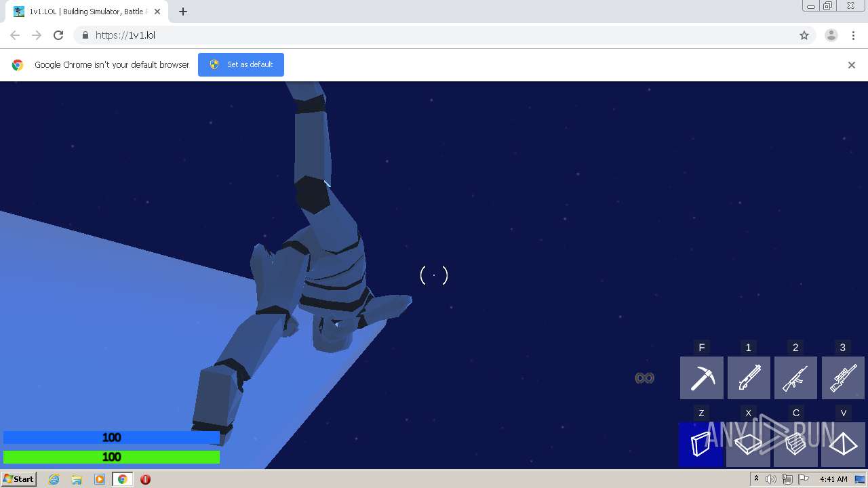The height and width of the screenshot is (488, 868).
Task: Click the center crosshair reticle
Action: [x=434, y=275]
